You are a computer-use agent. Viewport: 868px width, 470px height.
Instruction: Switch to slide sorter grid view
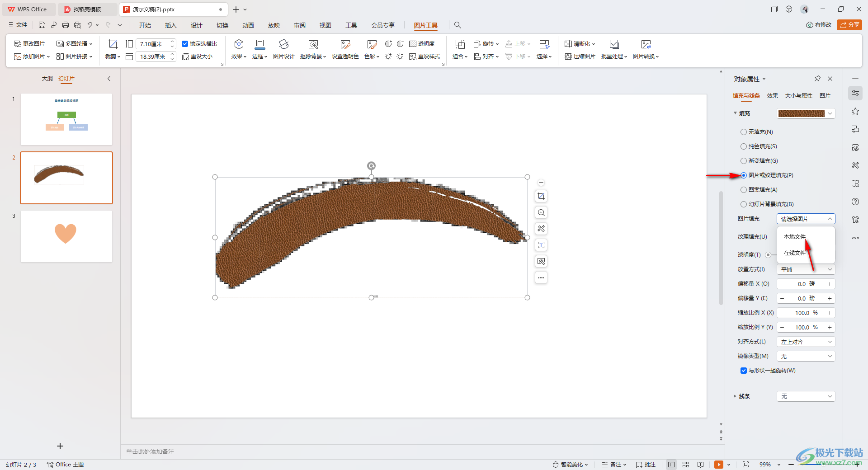[686, 465]
